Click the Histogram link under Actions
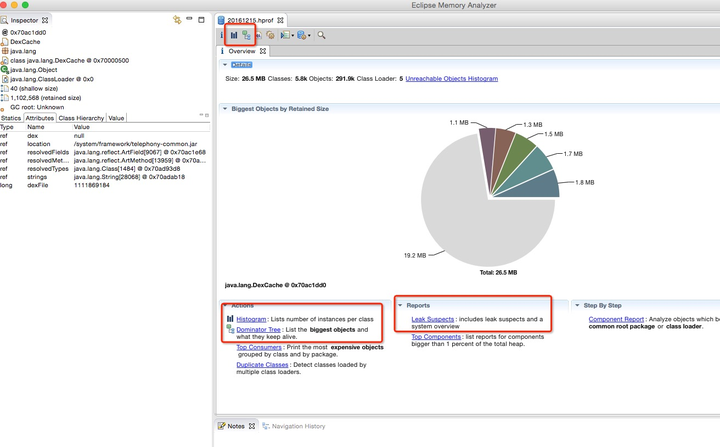This screenshot has height=447, width=720. click(x=251, y=319)
